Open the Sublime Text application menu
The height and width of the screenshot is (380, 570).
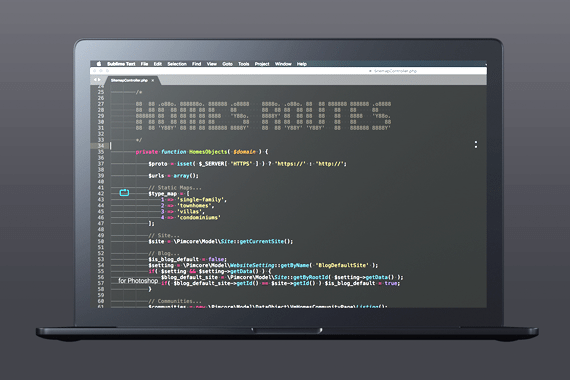(x=121, y=64)
